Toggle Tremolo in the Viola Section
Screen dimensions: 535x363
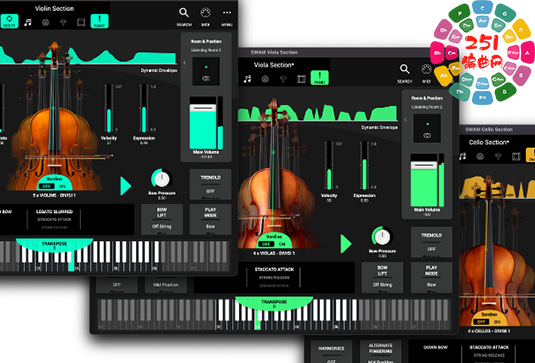[x=432, y=242]
